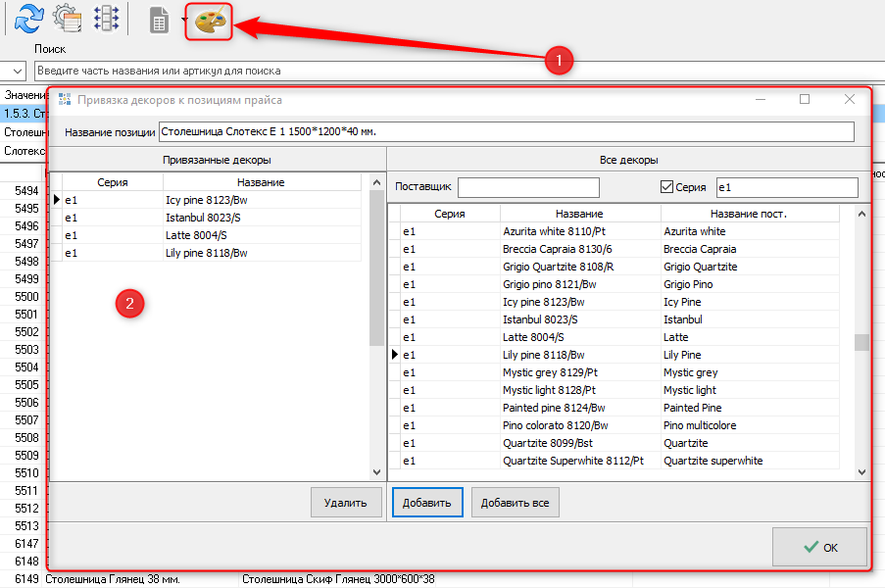
Task: Open combo box left of search field
Action: (18, 71)
